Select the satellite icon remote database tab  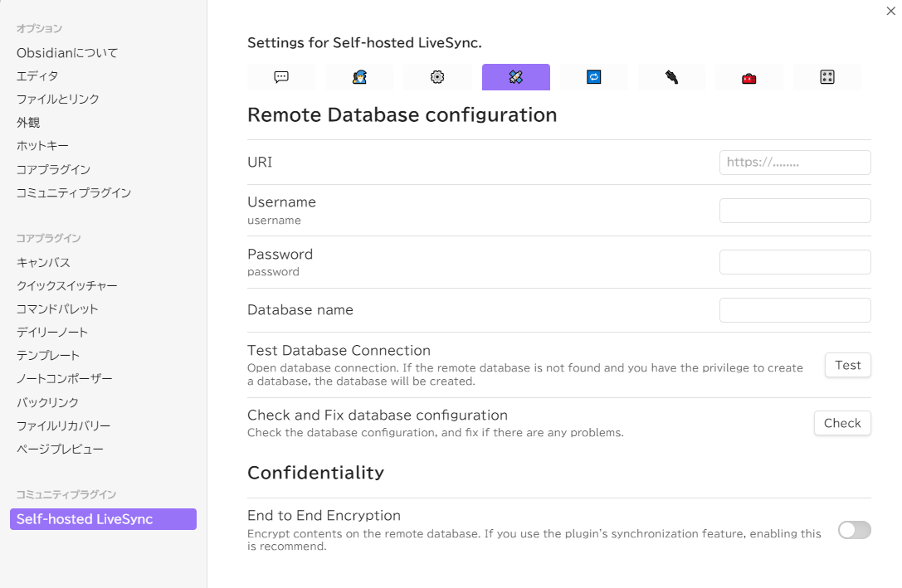(515, 77)
